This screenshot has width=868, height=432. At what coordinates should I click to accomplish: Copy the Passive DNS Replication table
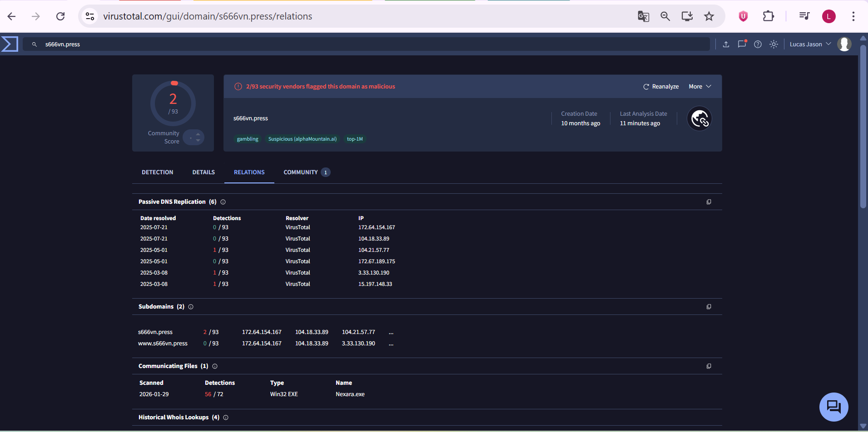coord(709,202)
